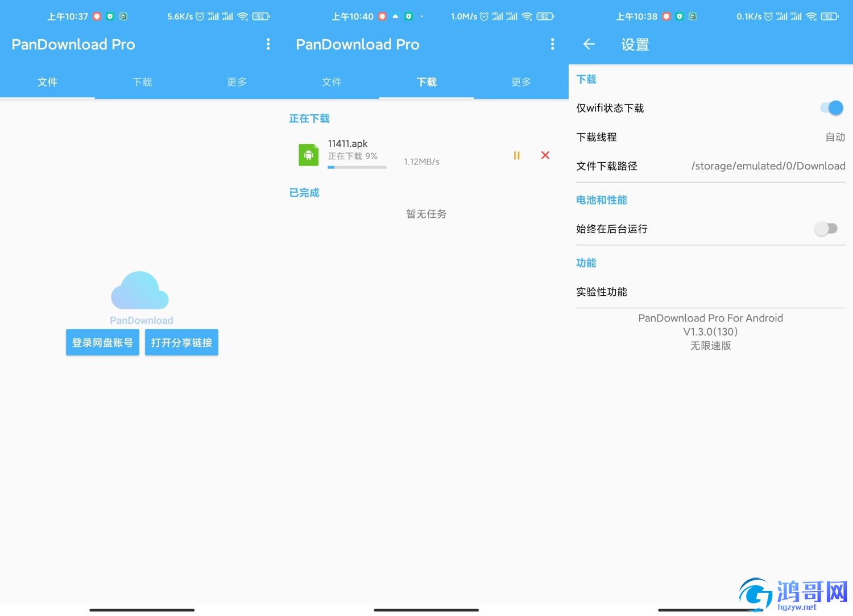Screen dimensions: 853x616
Task: Tap the 11411.apk file name
Action: (347, 143)
